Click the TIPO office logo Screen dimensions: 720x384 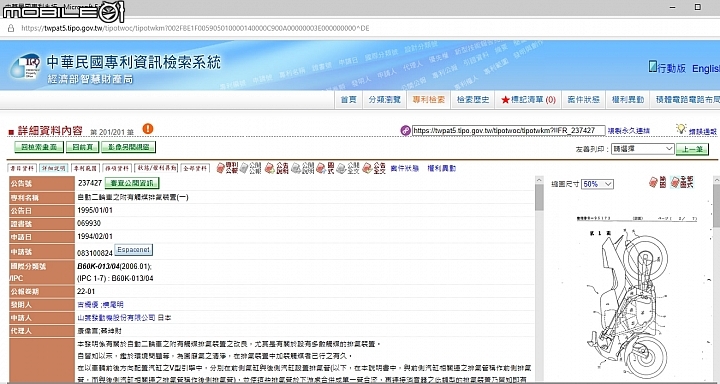pos(25,67)
